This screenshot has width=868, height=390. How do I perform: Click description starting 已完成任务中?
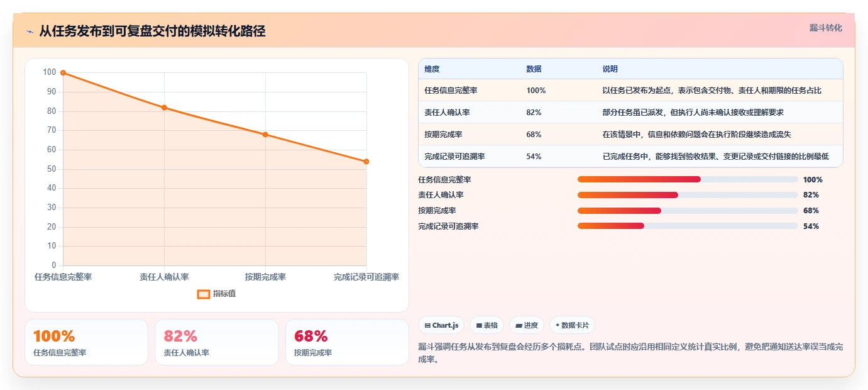coord(715,156)
